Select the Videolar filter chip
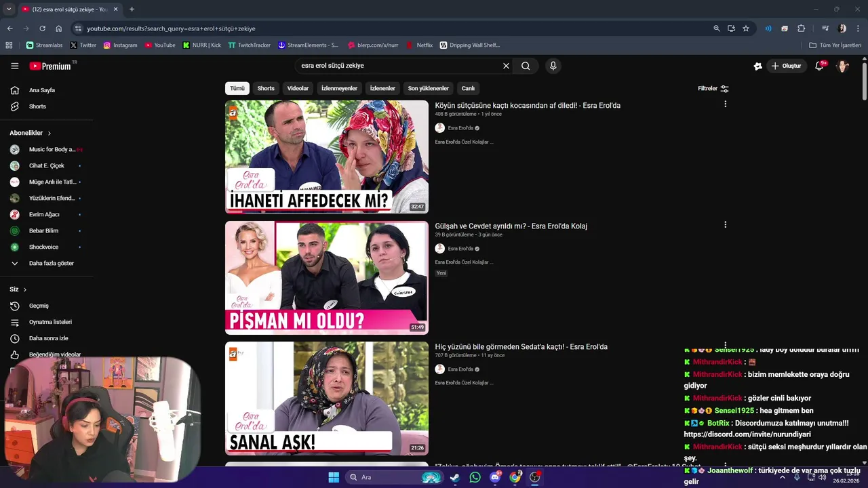868x488 pixels. click(298, 88)
